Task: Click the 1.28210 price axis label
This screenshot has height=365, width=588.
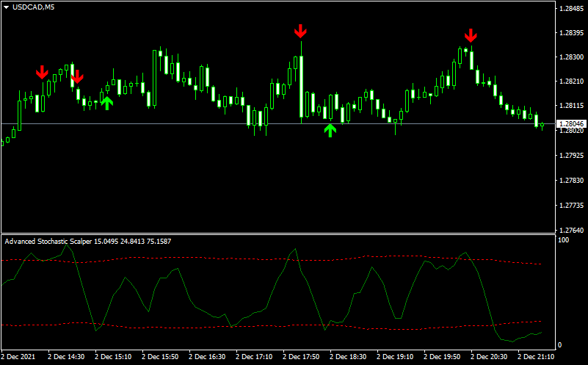Action: click(571, 82)
